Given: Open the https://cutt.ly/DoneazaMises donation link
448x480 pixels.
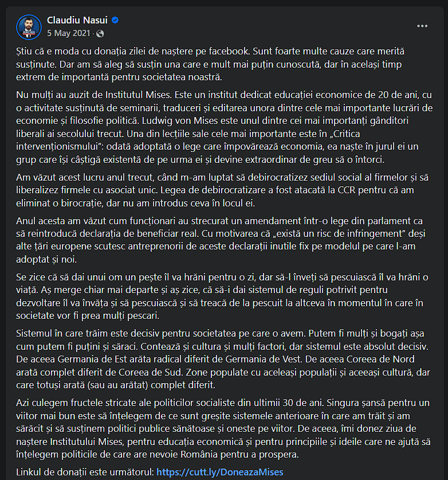Looking at the screenshot, I should 221,473.
